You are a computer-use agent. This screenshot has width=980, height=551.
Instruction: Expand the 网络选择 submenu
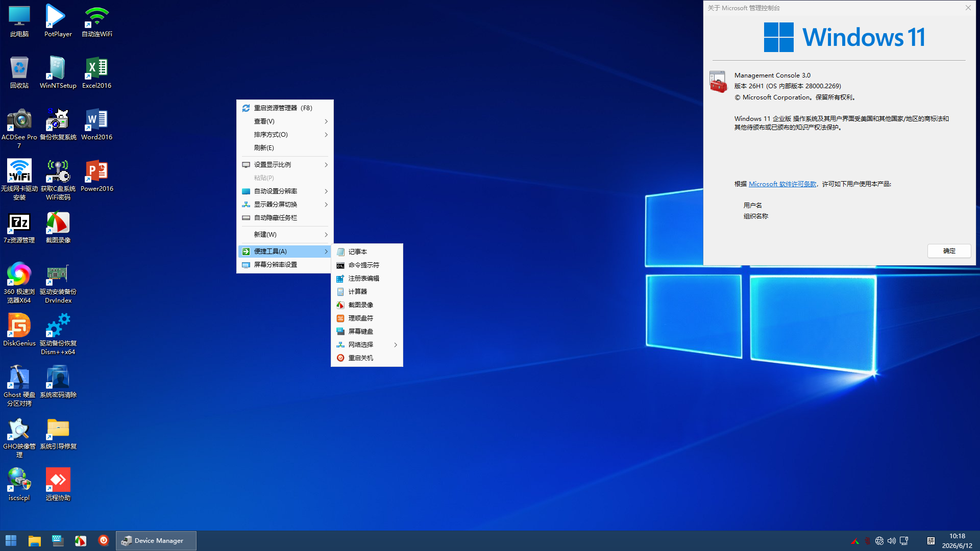[x=367, y=345]
